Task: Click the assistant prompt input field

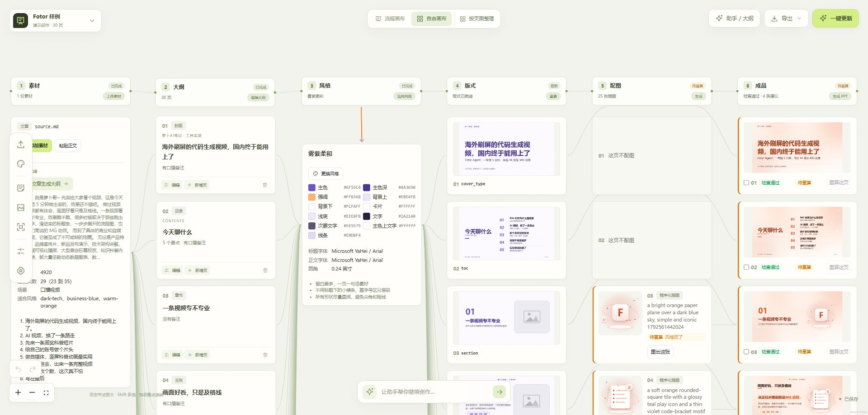Action: [x=434, y=392]
